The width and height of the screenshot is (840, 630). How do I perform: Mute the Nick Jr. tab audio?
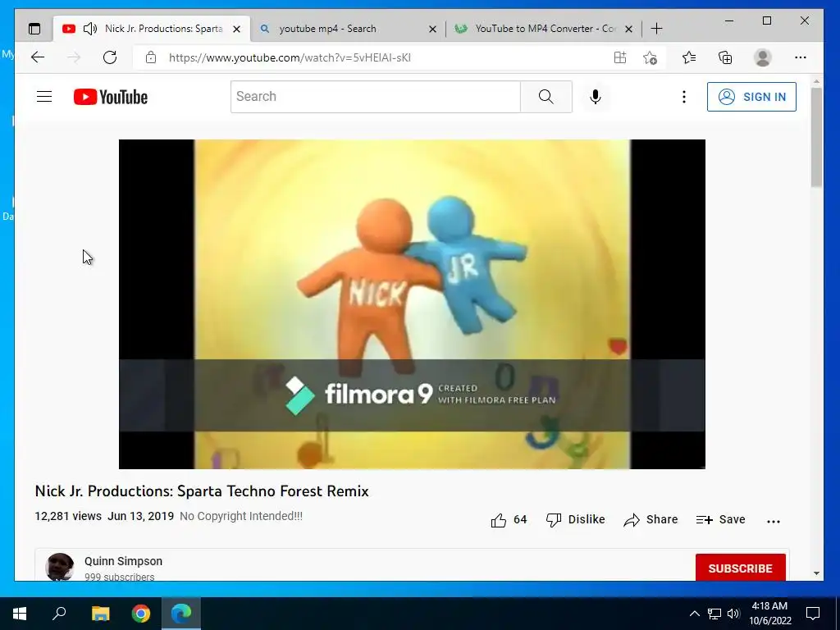point(90,29)
